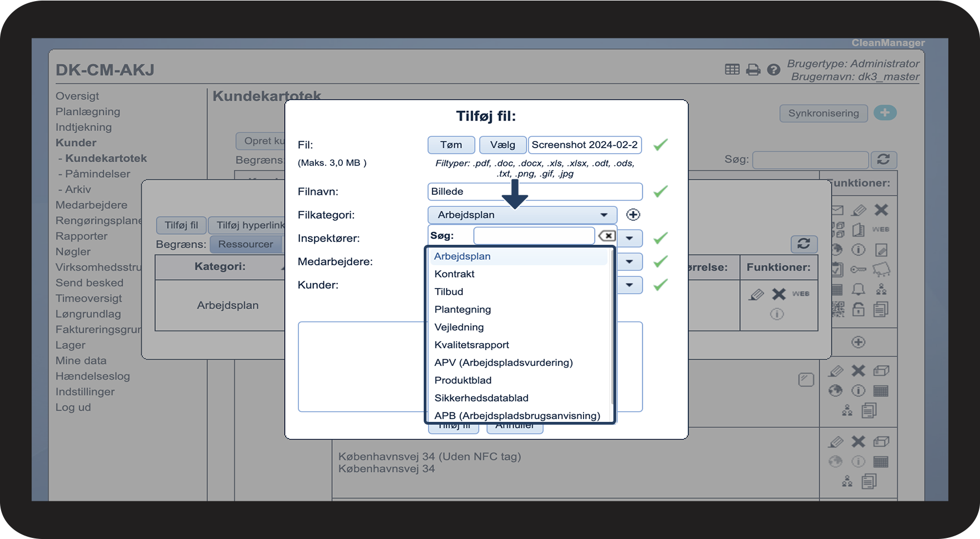The height and width of the screenshot is (539, 980).
Task: Expand the Kunder dropdown arrow
Action: tap(629, 285)
